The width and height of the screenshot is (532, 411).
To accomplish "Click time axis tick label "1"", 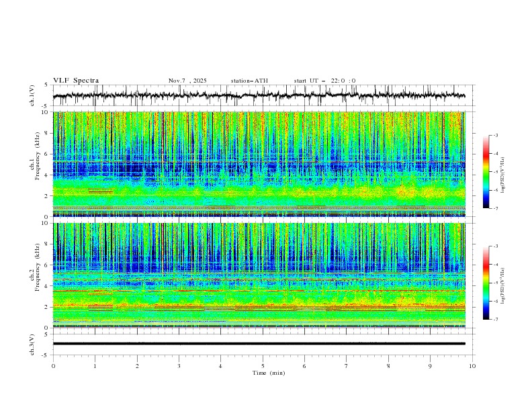I will click(95, 366).
